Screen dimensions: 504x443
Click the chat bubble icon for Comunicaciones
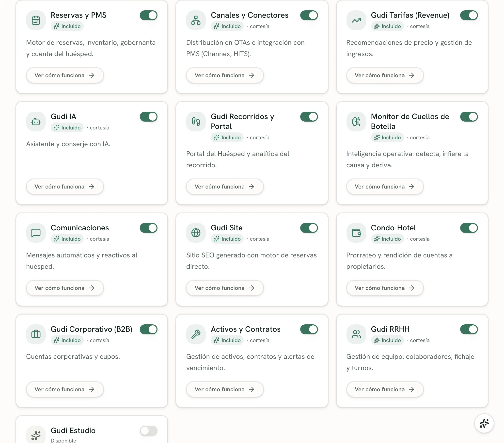pos(36,233)
